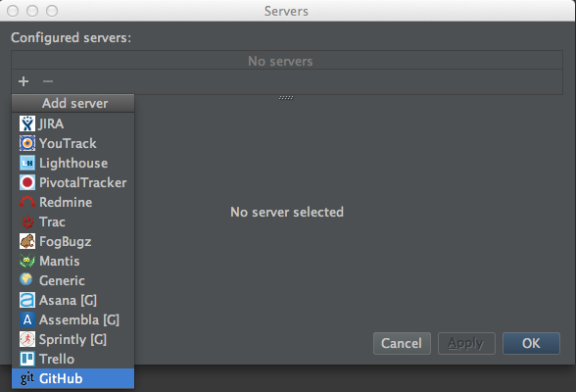
Task: Select the YouTrack server icon
Action: click(x=27, y=143)
